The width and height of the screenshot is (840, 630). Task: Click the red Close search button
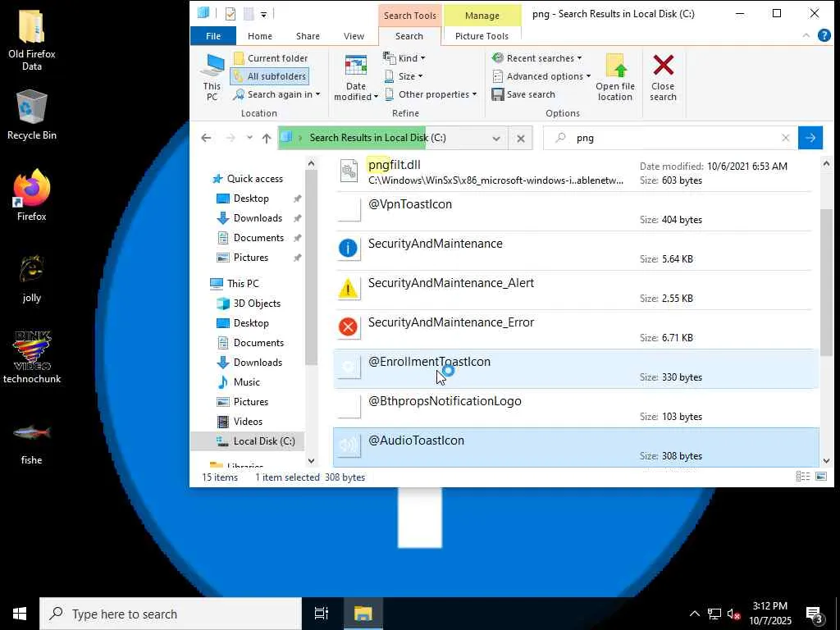663,77
